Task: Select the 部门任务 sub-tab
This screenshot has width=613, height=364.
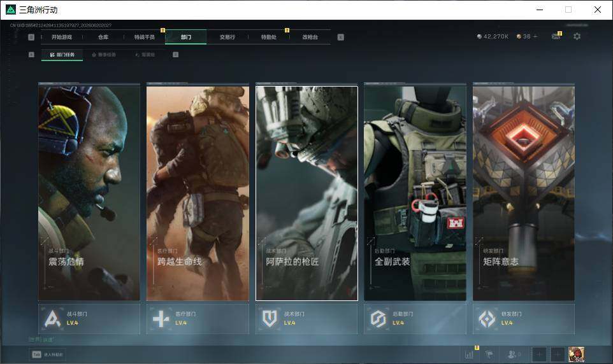Action: 62,55
